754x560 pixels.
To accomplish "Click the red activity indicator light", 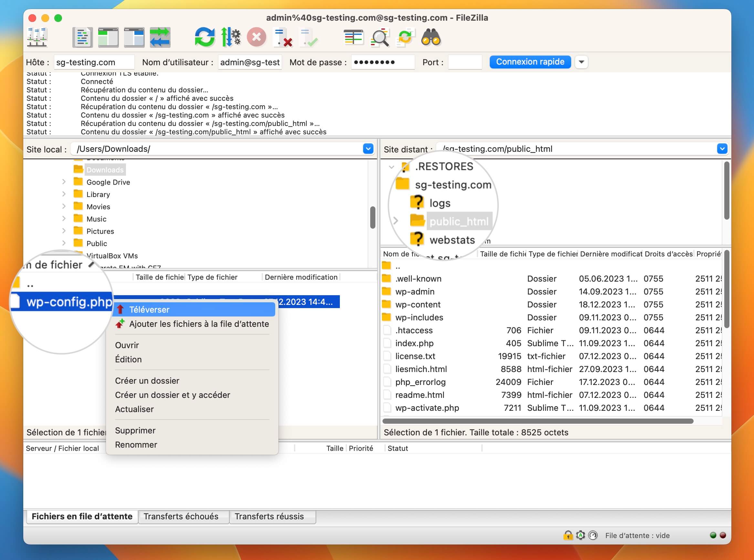I will [x=723, y=535].
